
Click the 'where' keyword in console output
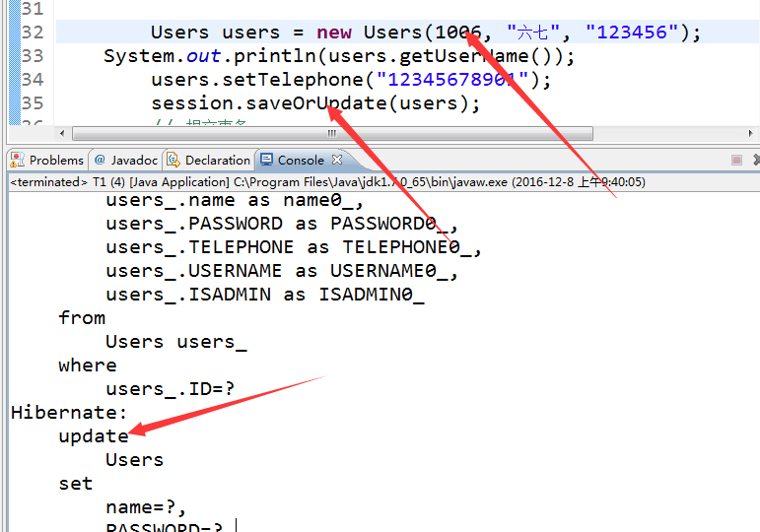click(88, 366)
